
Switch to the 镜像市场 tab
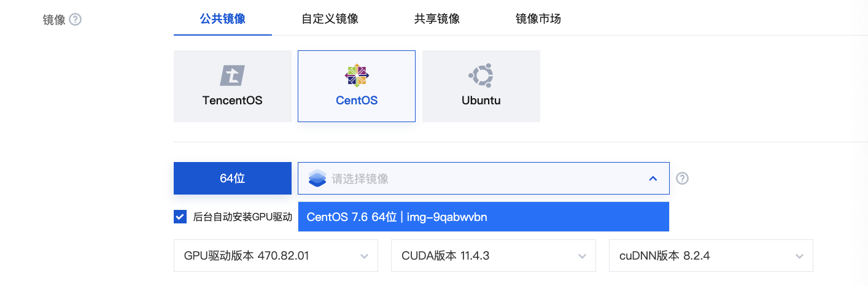coord(538,18)
